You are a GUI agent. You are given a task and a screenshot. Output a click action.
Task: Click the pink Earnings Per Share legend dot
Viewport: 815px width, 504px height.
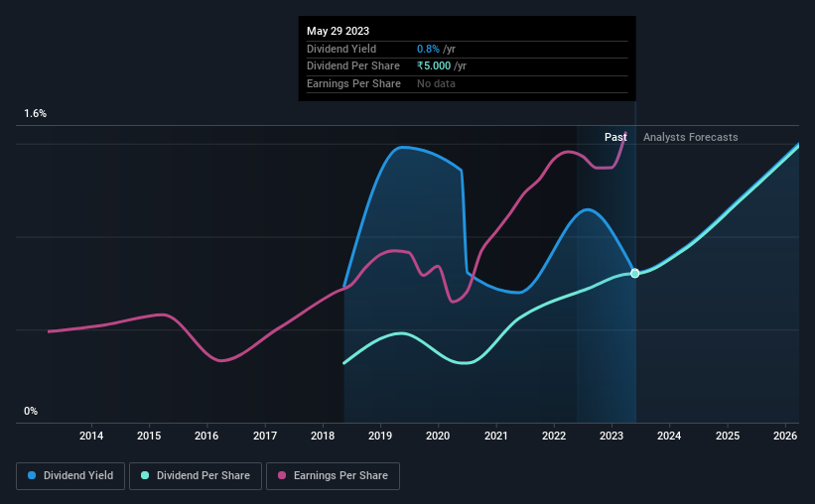pos(282,475)
